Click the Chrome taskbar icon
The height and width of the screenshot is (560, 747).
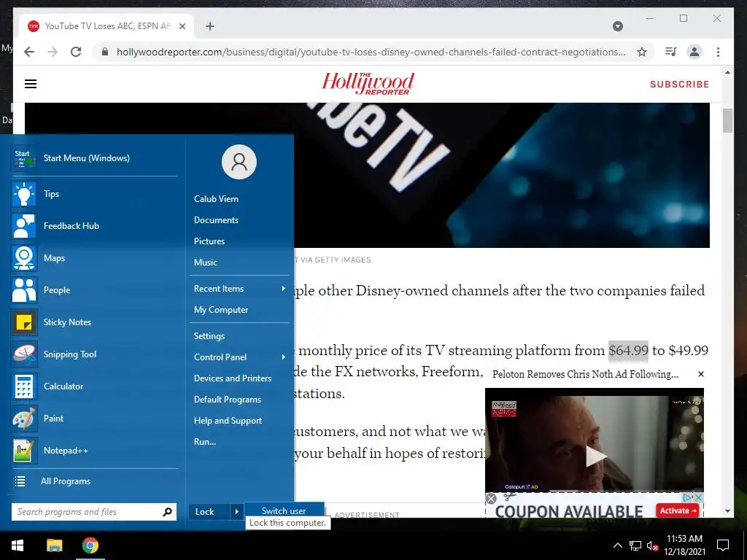point(90,545)
